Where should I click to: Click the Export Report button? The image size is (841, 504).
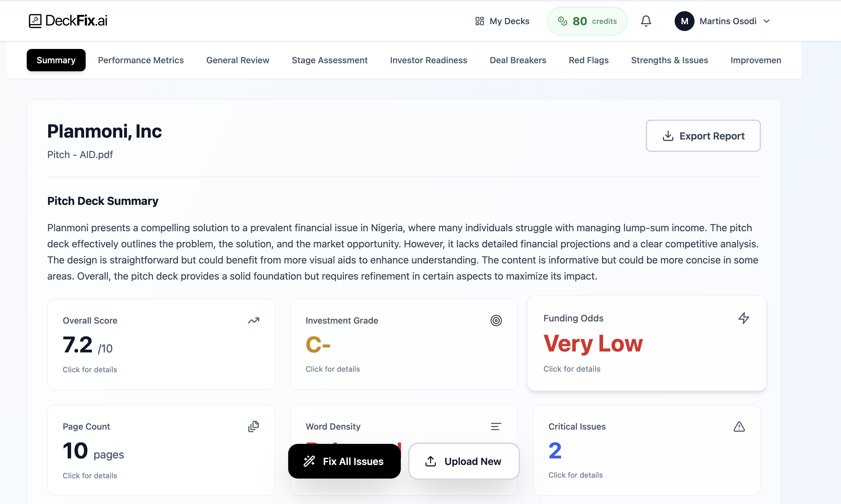point(703,135)
